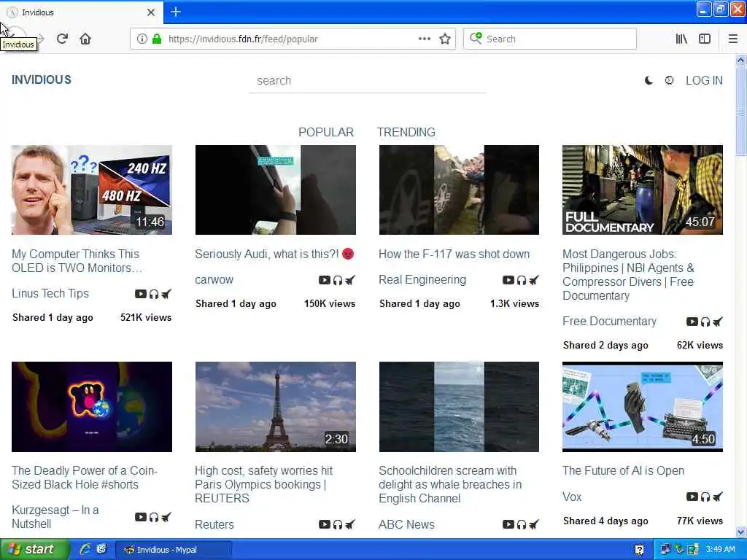Toggle dark theme moon icon

point(649,80)
